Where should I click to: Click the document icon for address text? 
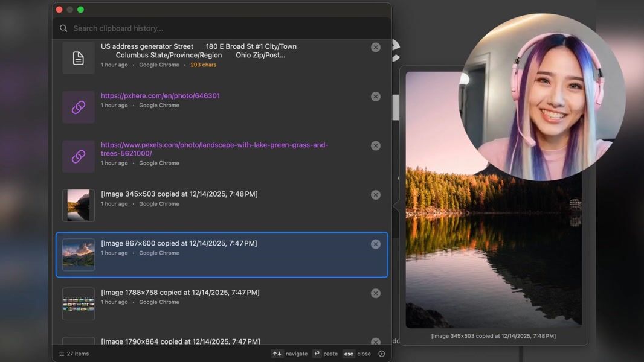click(x=79, y=58)
